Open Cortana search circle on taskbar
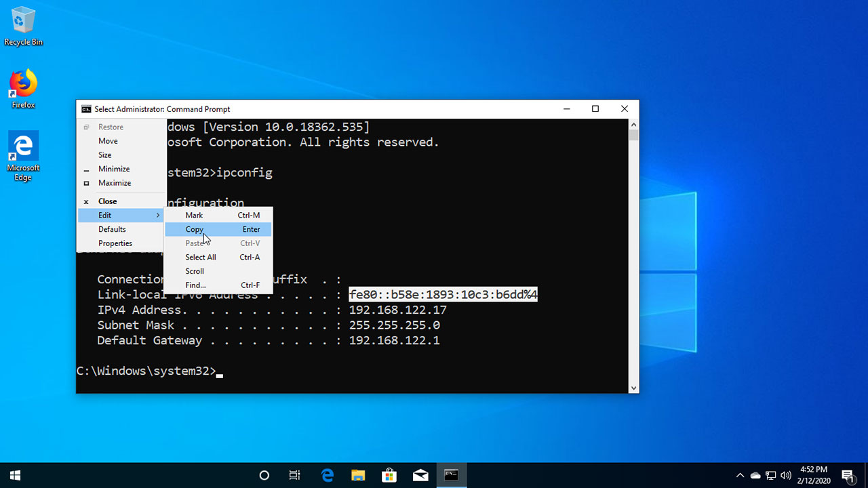This screenshot has height=488, width=868. [264, 475]
